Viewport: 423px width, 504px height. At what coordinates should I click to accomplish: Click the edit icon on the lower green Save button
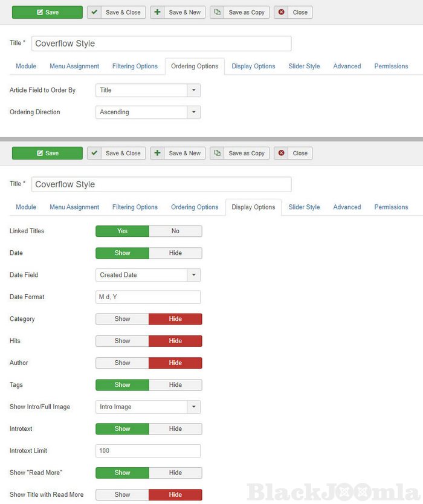(x=40, y=153)
